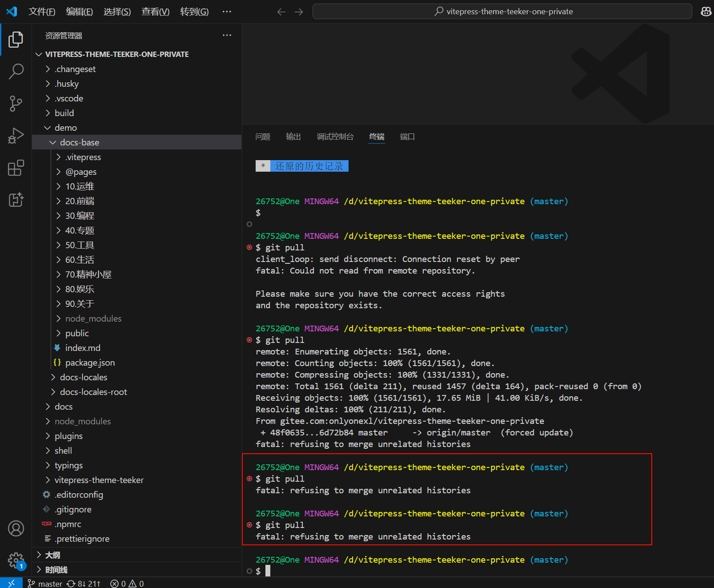Open explorer panel more actions ellipsis
The height and width of the screenshot is (588, 714).
click(227, 35)
